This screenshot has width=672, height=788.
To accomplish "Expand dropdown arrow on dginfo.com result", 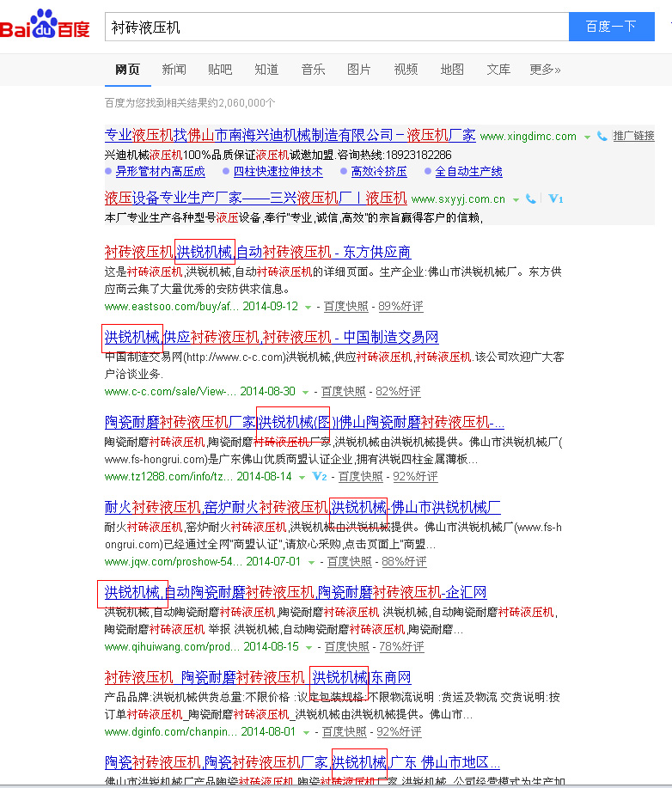I will coord(306,733).
